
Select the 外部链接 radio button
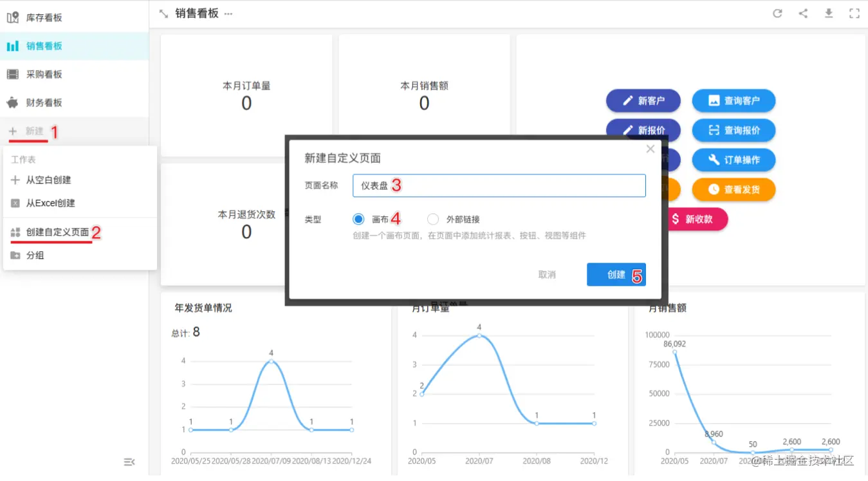pos(433,220)
